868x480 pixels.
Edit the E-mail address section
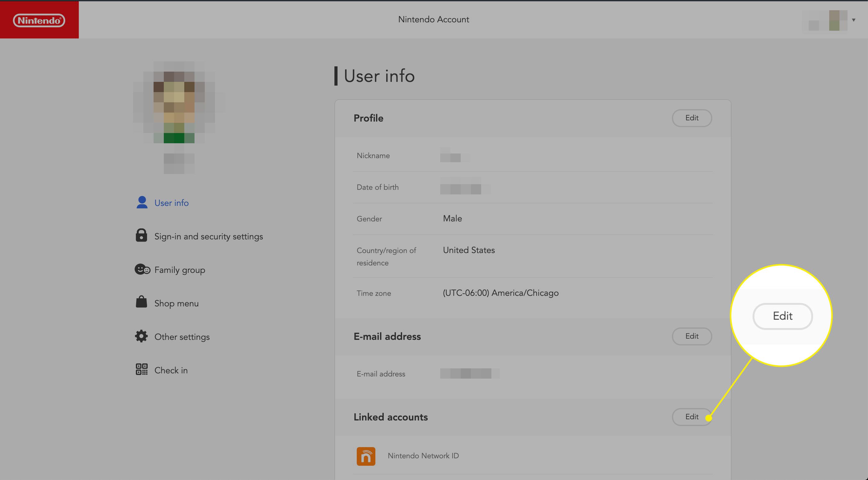pos(692,336)
